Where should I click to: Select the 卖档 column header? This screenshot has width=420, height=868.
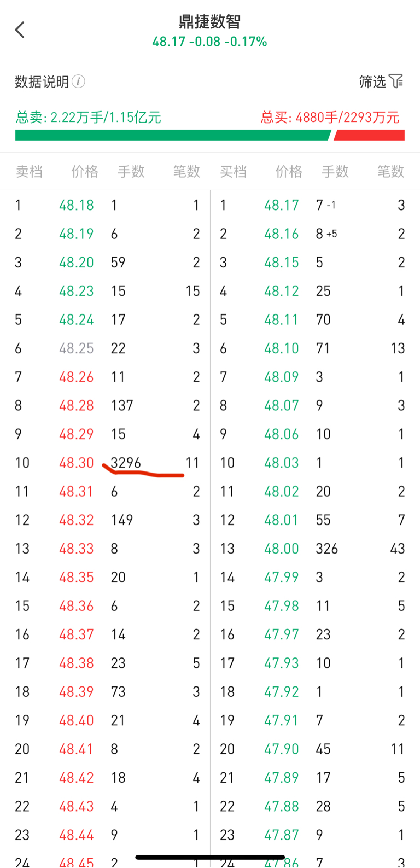(x=29, y=172)
